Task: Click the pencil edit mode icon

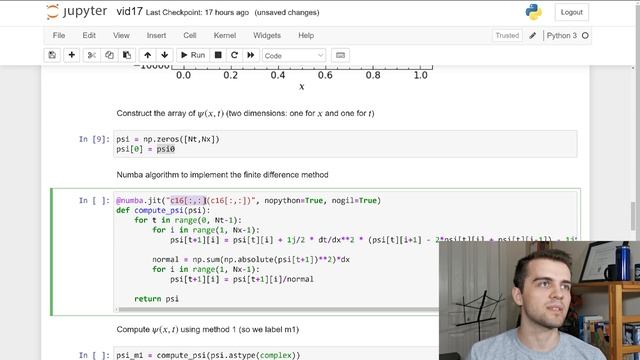Action: click(x=532, y=36)
